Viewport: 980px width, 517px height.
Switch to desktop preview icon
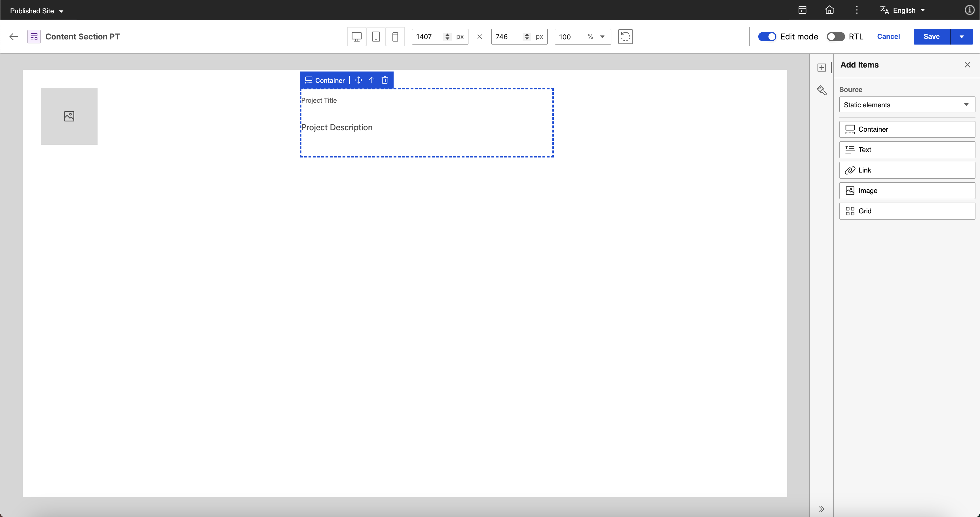click(x=356, y=37)
